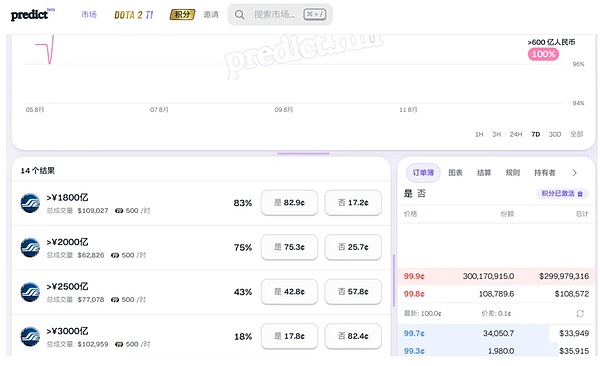Click the points icon in >¥2000亿 row
600x366 pixels.
(x=115, y=255)
